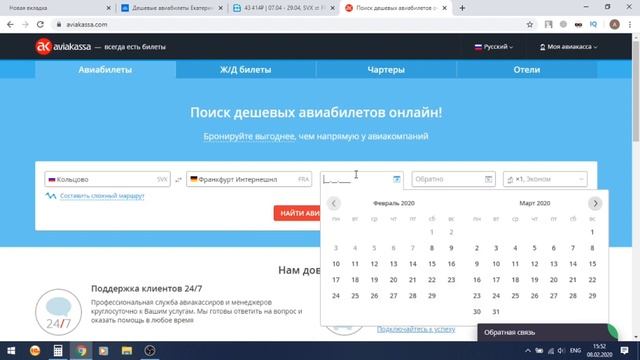Click ENG language indicator in taskbar
The width and height of the screenshot is (640, 360).
(576, 351)
